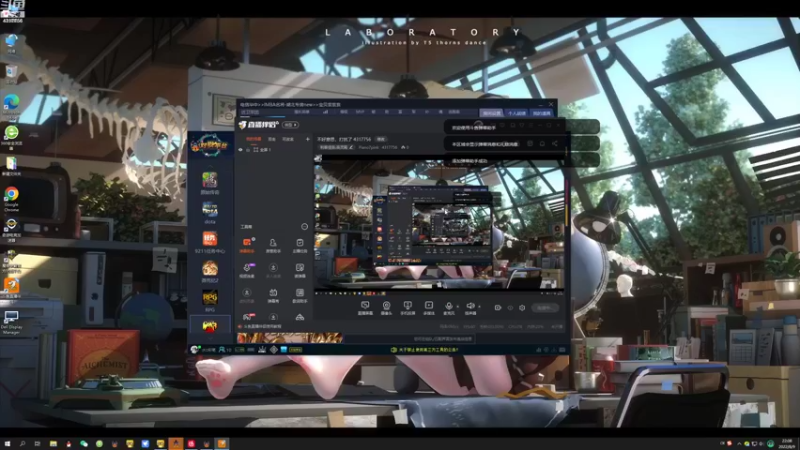Open taskbar search magnifier
Screen dimensions: 800x450
click(22, 444)
